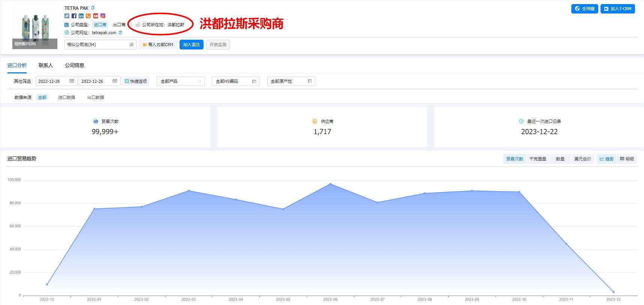Open the 全部产品 dropdown
This screenshot has height=305, width=644.
(181, 81)
